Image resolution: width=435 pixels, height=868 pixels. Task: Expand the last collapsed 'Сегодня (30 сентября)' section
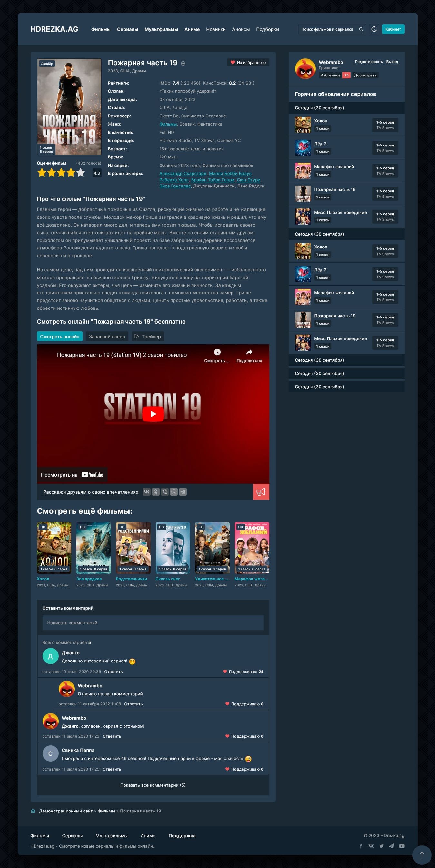click(x=346, y=387)
